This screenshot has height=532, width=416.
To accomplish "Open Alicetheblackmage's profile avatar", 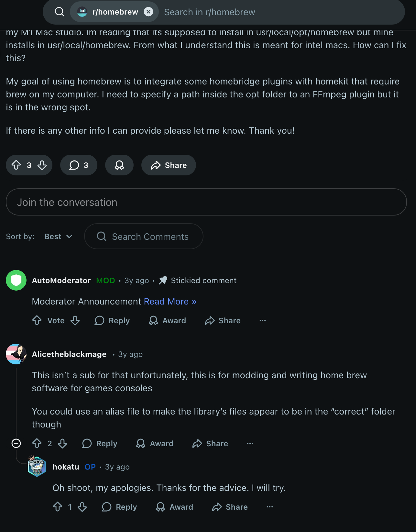I will tap(16, 354).
